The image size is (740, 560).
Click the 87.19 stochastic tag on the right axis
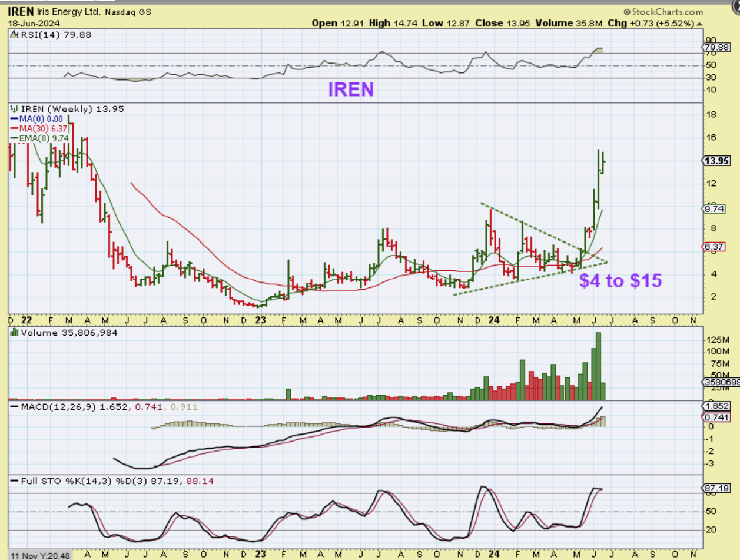(716, 488)
